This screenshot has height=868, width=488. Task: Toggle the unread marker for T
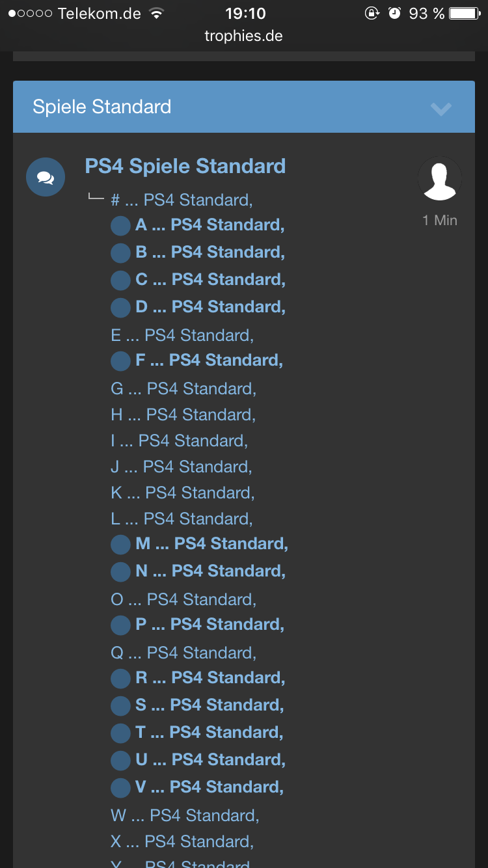pyautogui.click(x=120, y=733)
